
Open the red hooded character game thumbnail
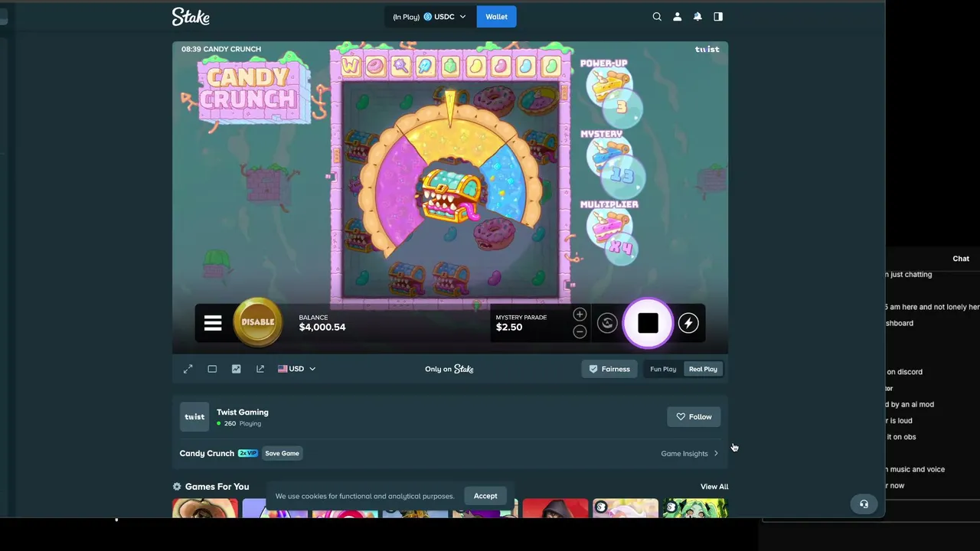[x=555, y=508]
